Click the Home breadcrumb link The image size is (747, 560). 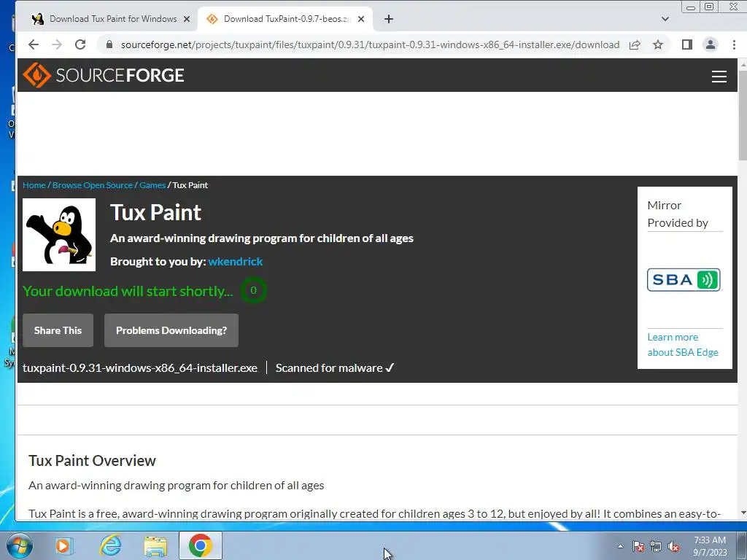tap(34, 185)
